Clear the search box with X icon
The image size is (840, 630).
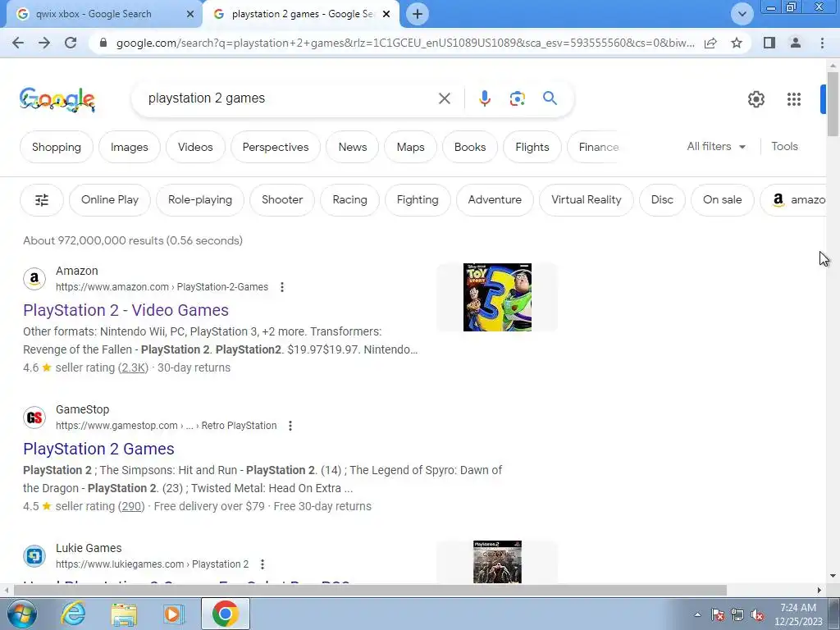[444, 98]
